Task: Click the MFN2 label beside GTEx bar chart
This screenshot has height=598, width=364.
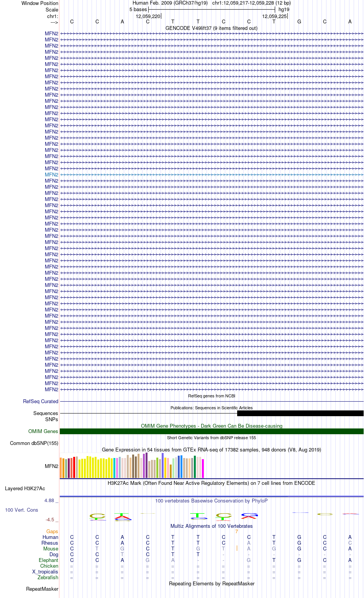Action: 52,466
